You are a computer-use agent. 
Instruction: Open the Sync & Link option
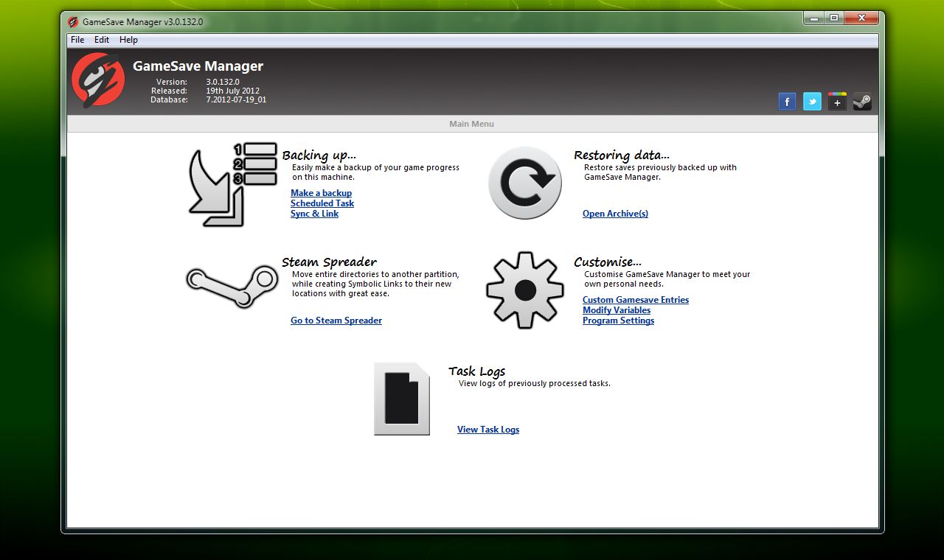pyautogui.click(x=314, y=214)
